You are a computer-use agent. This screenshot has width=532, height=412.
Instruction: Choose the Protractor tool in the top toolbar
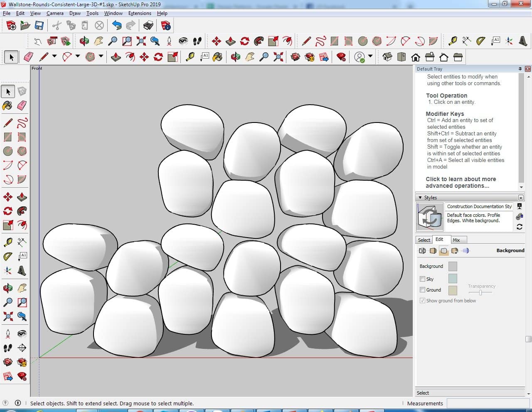tap(481, 41)
